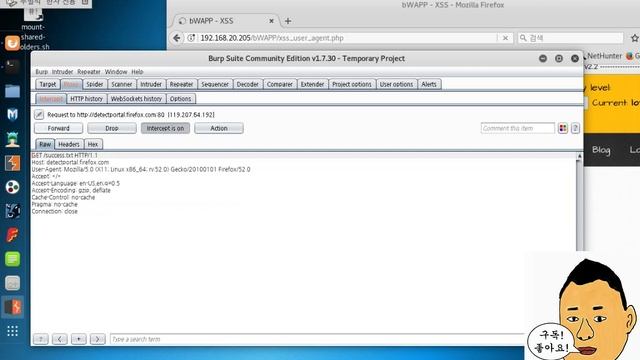This screenshot has height=360, width=640.
Task: Open the Repeater menu in menu bar
Action: (89, 72)
